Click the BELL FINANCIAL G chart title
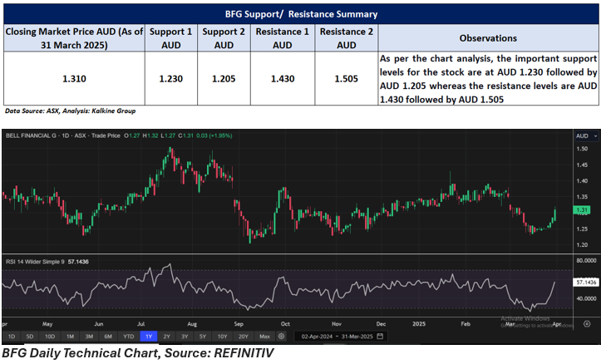601x364 pixels. click(x=31, y=135)
